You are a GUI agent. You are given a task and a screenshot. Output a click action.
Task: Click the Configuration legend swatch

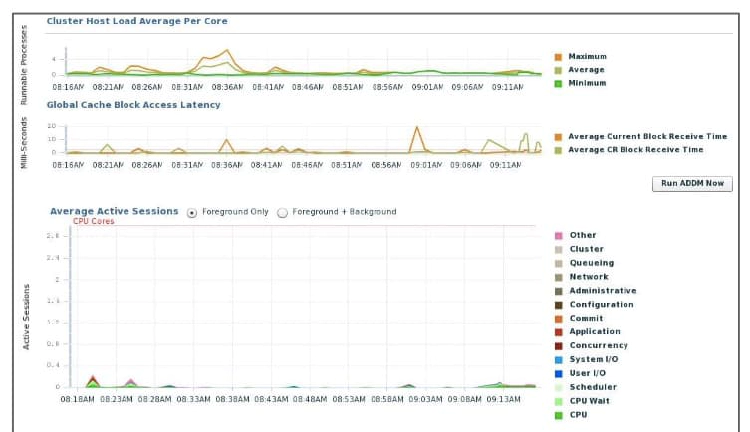click(558, 305)
